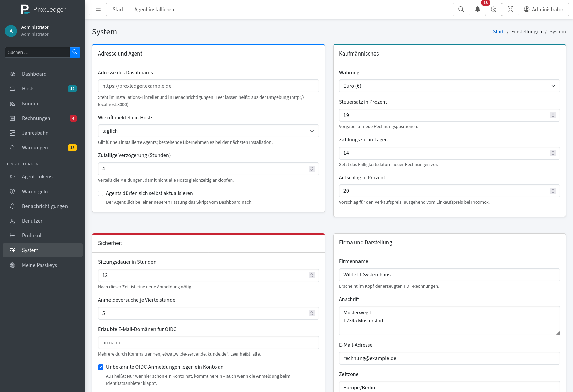Image resolution: width=573 pixels, height=392 pixels.
Task: Click the Firmenname input field
Action: 450,275
